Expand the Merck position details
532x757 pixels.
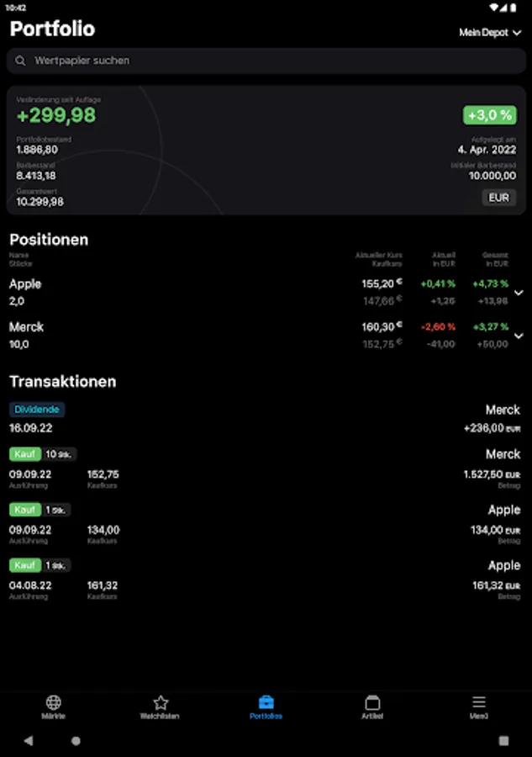point(519,335)
